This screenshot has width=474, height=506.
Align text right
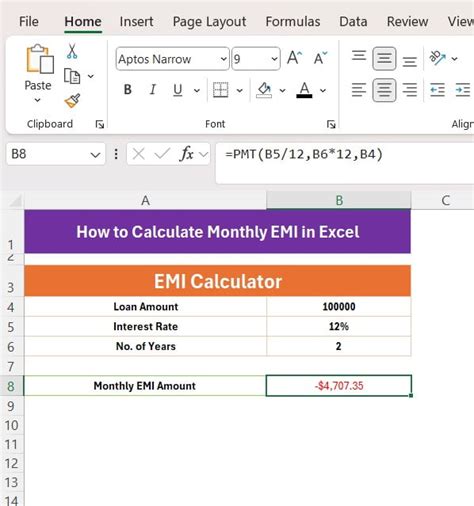point(410,90)
